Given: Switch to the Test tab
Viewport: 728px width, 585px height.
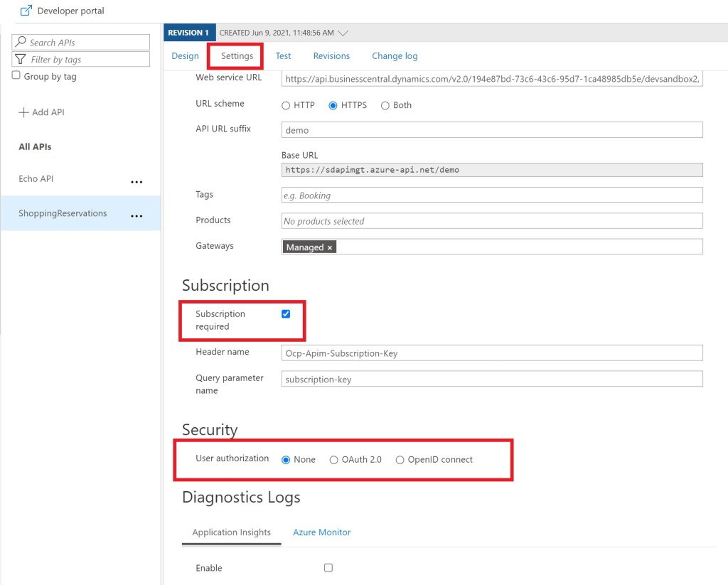Looking at the screenshot, I should tap(283, 56).
